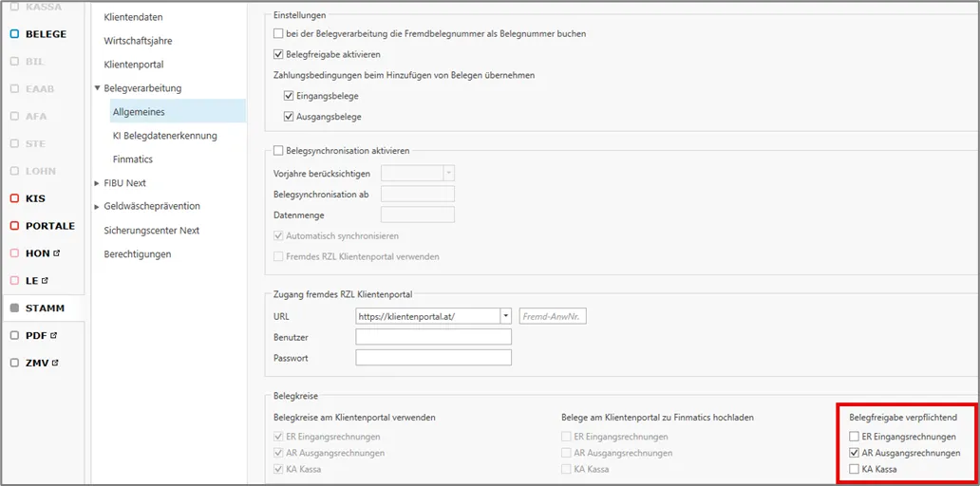
Task: Toggle ER Eingangsrechnungen under Belegkreise verwenden
Action: coord(279,437)
